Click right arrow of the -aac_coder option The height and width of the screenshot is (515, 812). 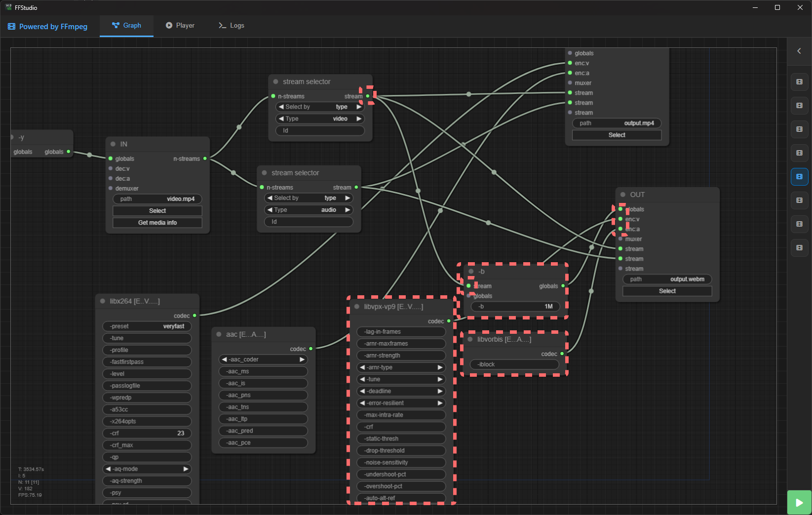[x=302, y=359]
